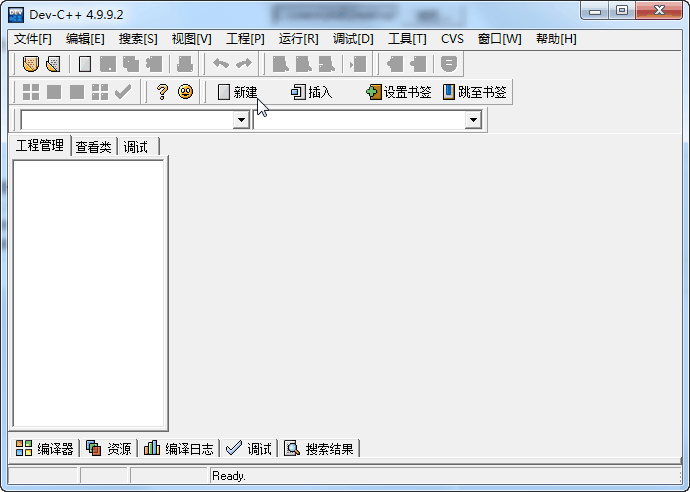Open the 工具[T] menu
The width and height of the screenshot is (690, 492).
coord(407,39)
